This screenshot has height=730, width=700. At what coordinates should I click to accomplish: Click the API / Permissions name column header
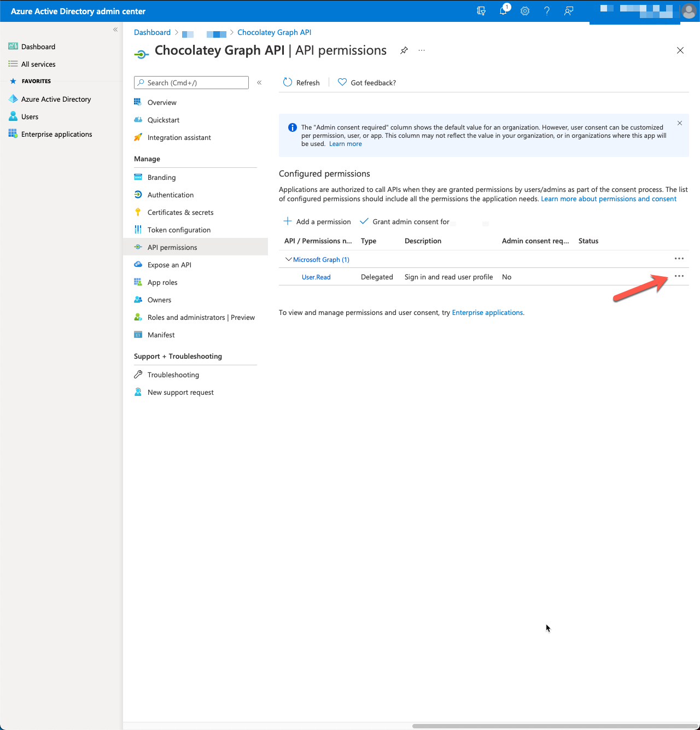click(318, 241)
